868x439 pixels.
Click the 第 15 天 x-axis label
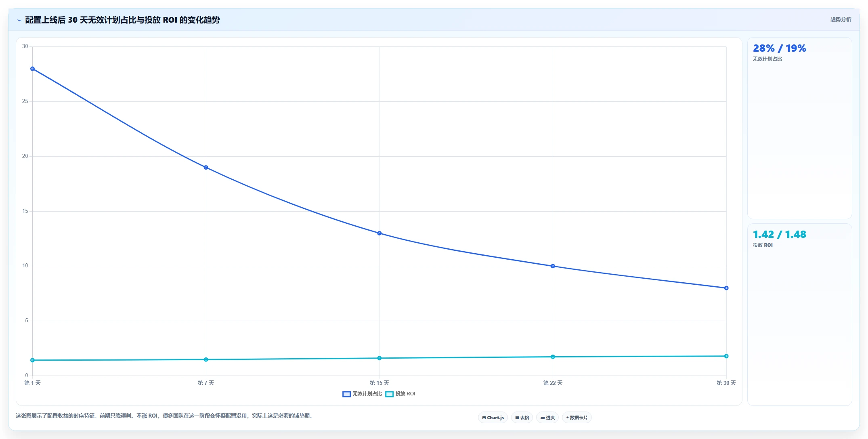(379, 383)
